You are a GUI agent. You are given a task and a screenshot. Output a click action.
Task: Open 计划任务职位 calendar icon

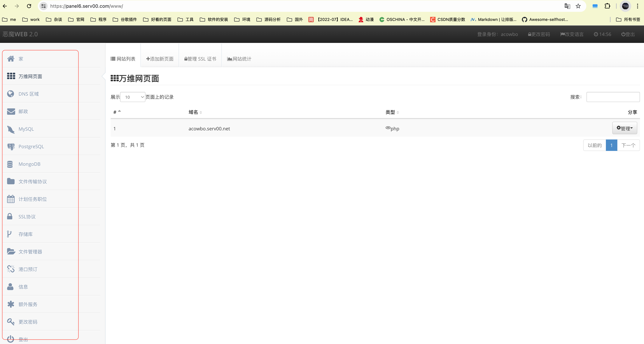tap(11, 199)
